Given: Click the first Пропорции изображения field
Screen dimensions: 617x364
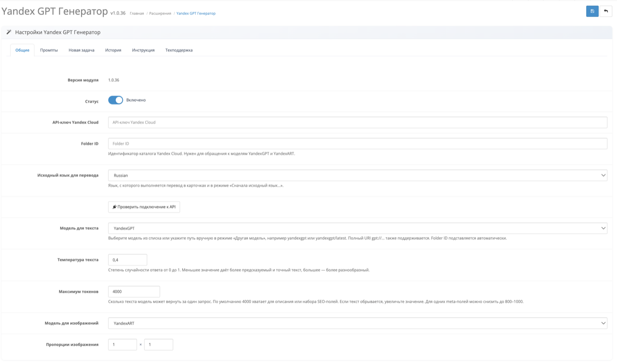Looking at the screenshot, I should [x=122, y=345].
